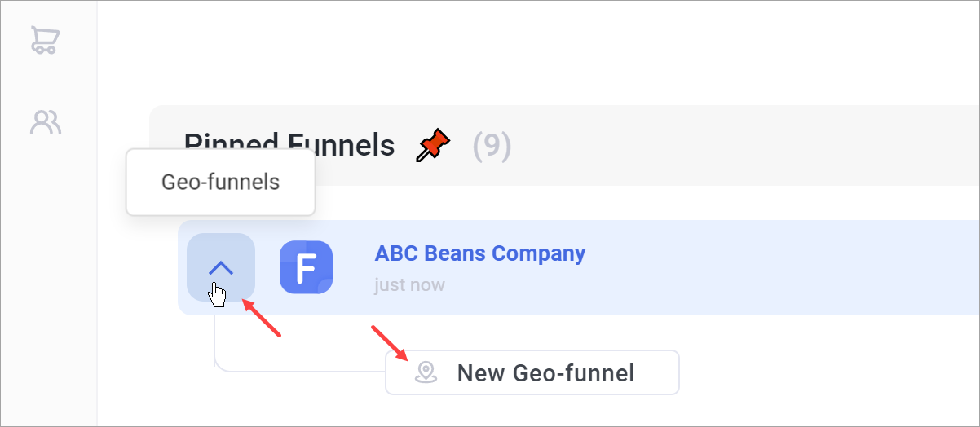Click the "just now" timestamp
Image resolution: width=980 pixels, height=427 pixels.
coord(409,285)
